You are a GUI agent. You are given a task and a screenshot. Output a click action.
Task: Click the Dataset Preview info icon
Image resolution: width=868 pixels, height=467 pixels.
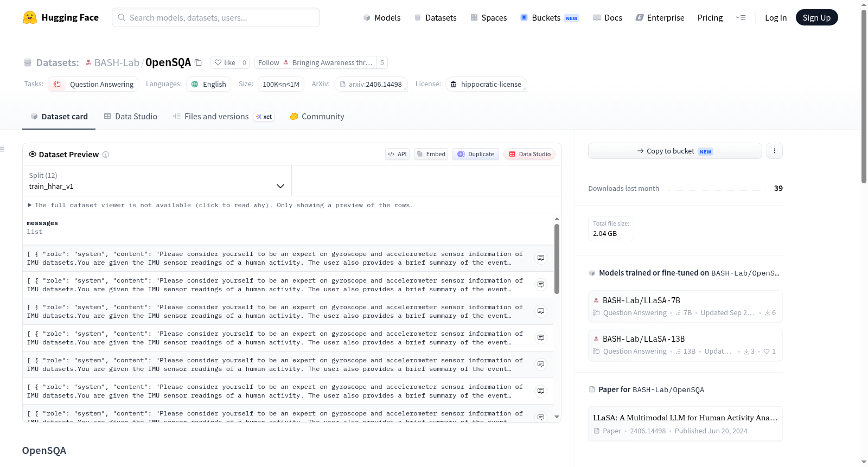[x=106, y=155]
